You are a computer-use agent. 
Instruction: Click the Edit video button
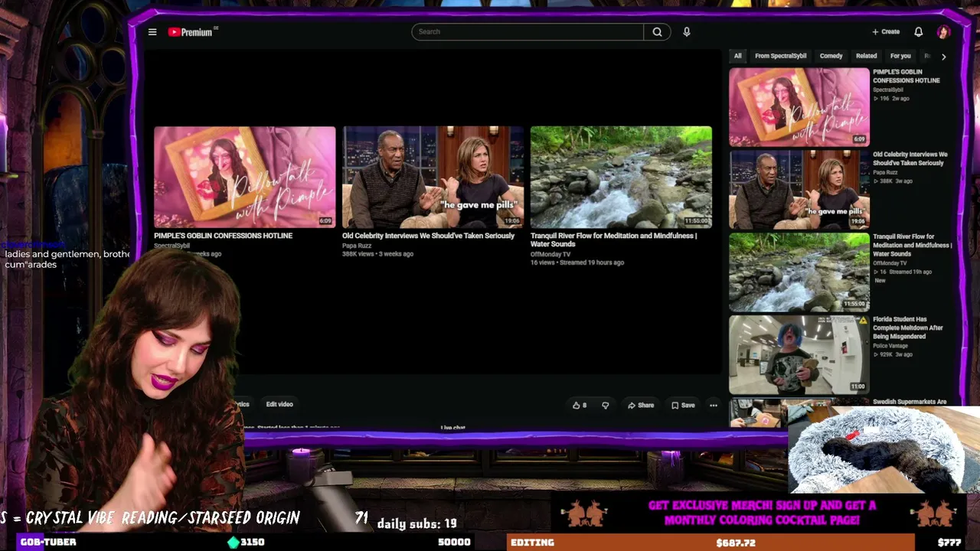(279, 404)
